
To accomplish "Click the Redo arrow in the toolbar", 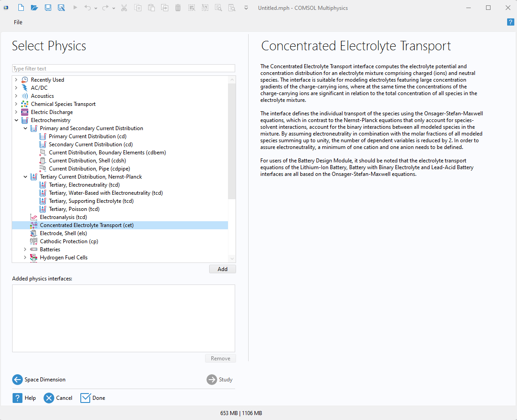I will pos(105,8).
